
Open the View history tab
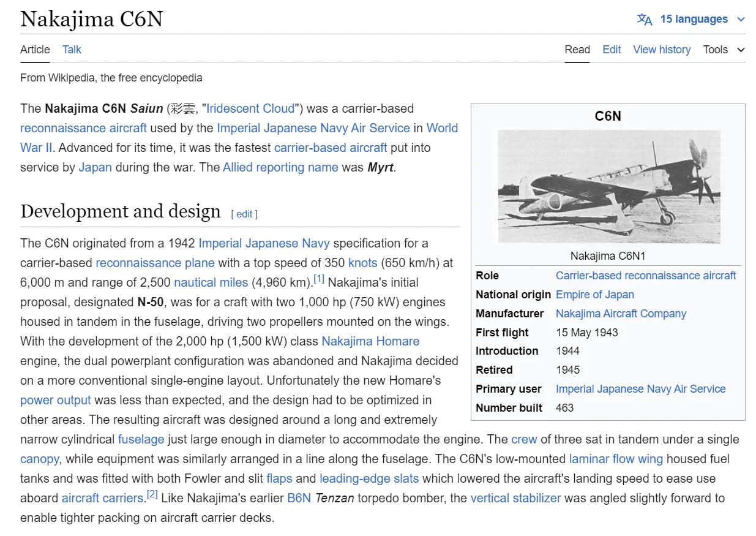662,50
